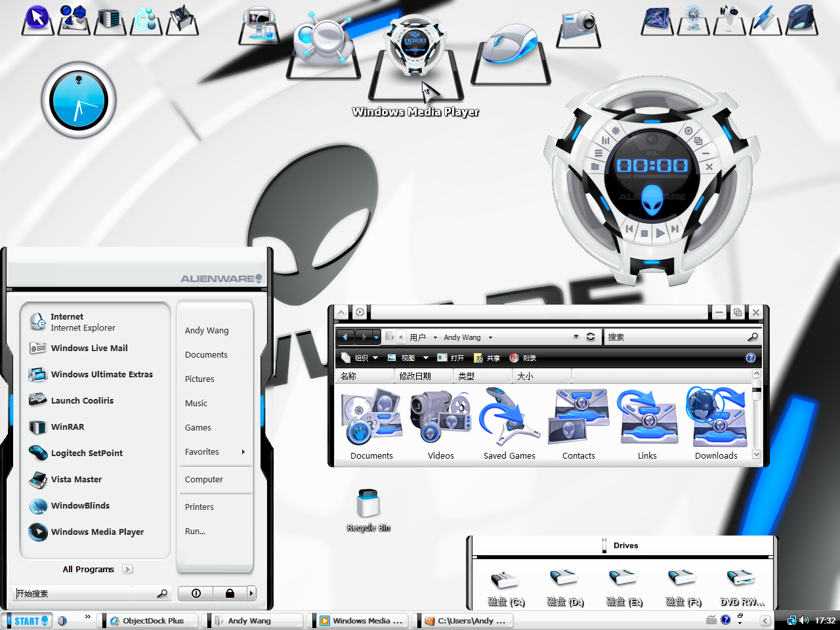This screenshot has width=840, height=630.
Task: Open the Recycle Bin on the desktop
Action: 368,510
